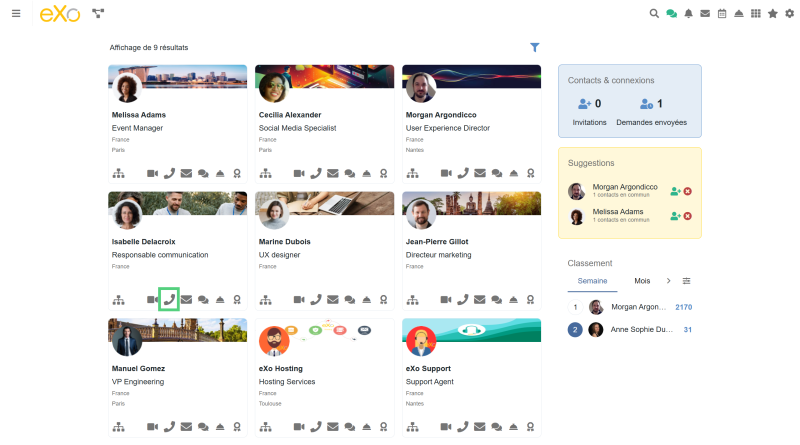Dismiss Morgan Argondicco suggestion

click(x=688, y=191)
